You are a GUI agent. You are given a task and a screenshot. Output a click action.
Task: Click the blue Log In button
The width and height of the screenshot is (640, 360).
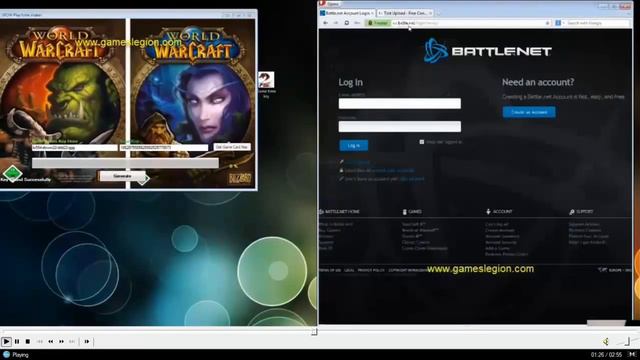pos(353,145)
